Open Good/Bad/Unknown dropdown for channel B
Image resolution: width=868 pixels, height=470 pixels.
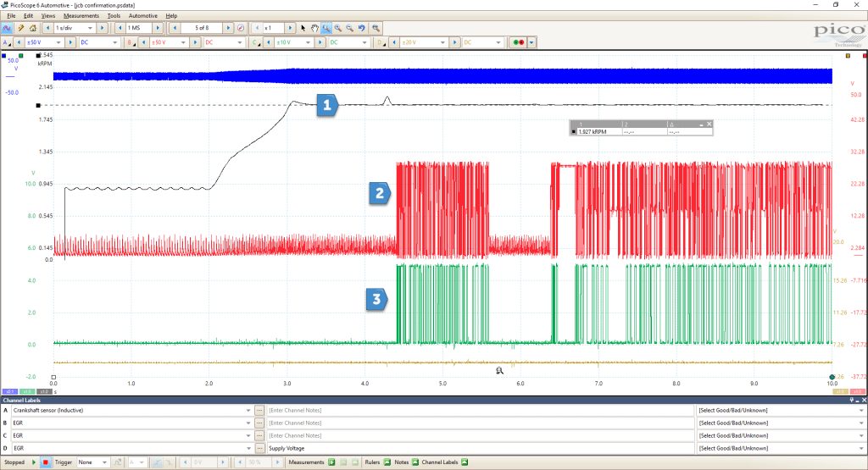[781, 423]
